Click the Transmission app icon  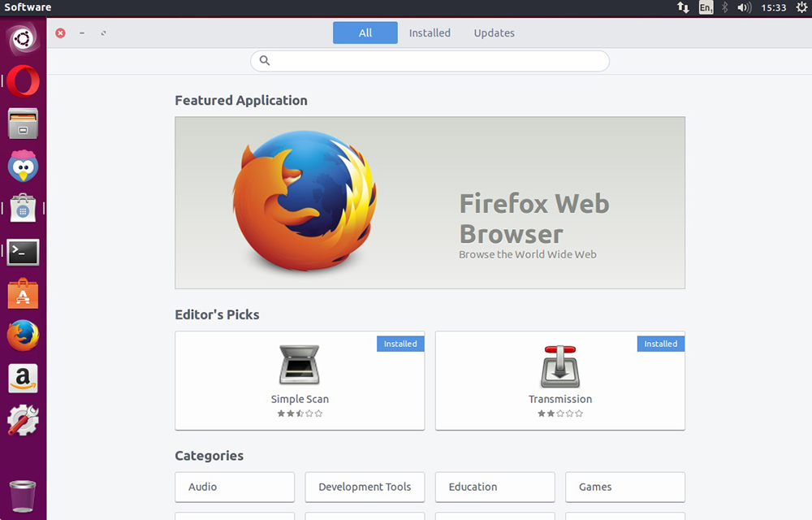559,366
